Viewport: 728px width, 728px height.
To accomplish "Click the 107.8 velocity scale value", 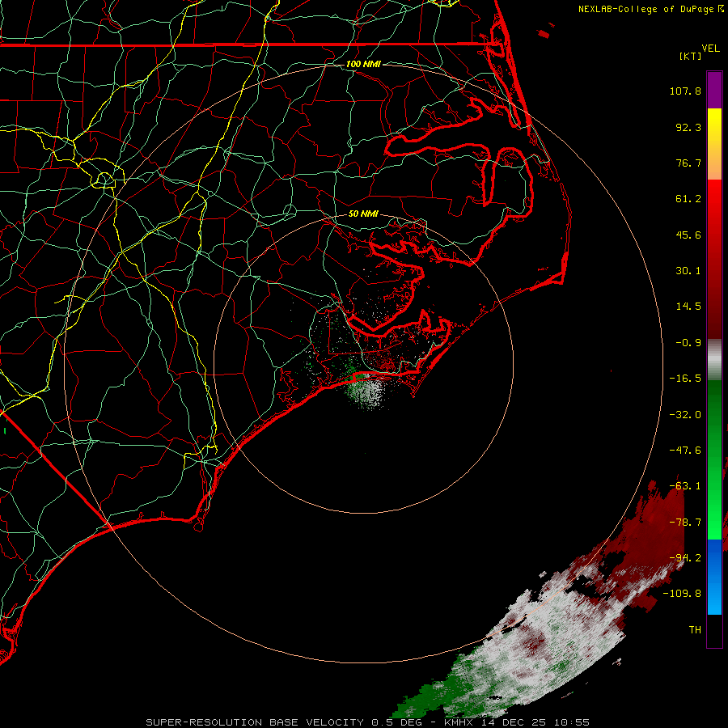I will pyautogui.click(x=685, y=91).
